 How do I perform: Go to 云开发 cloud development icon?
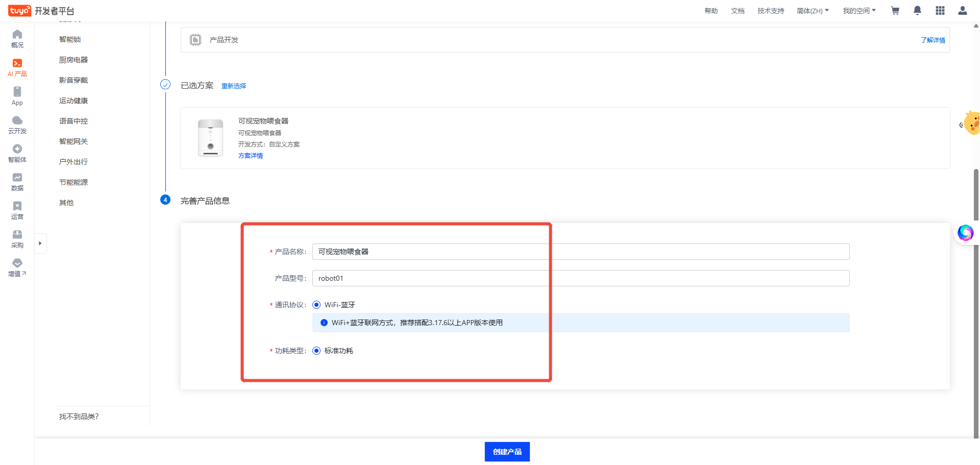[17, 124]
